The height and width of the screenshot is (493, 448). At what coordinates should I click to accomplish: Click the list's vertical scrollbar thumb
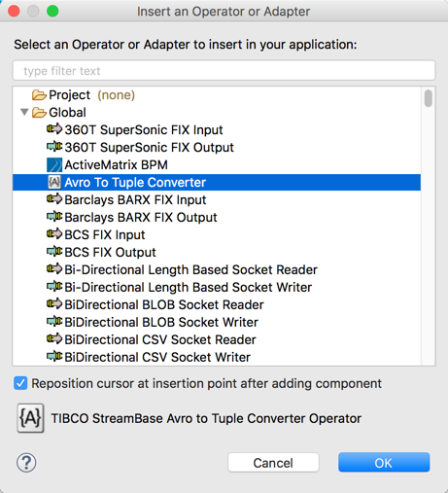(429, 98)
